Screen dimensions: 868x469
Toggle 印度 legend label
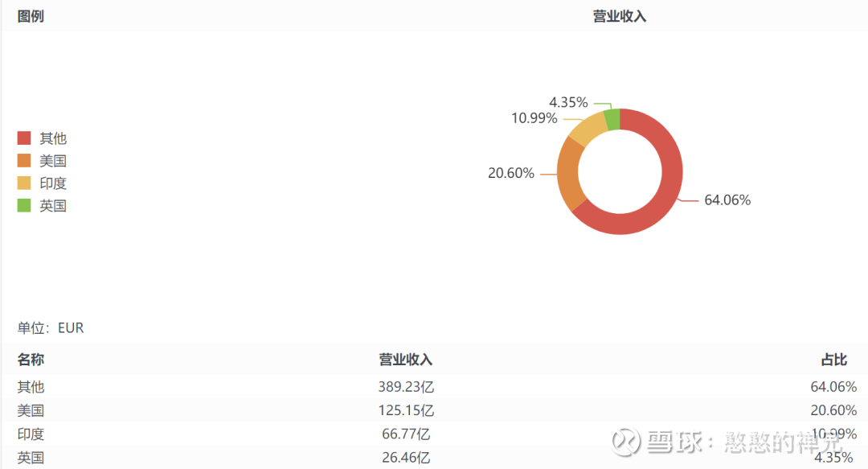pos(53,183)
